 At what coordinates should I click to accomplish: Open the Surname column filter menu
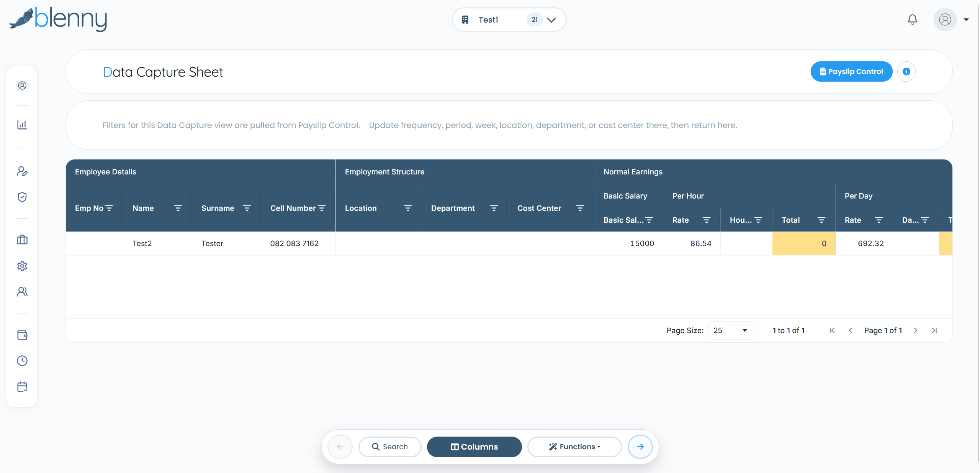click(247, 208)
